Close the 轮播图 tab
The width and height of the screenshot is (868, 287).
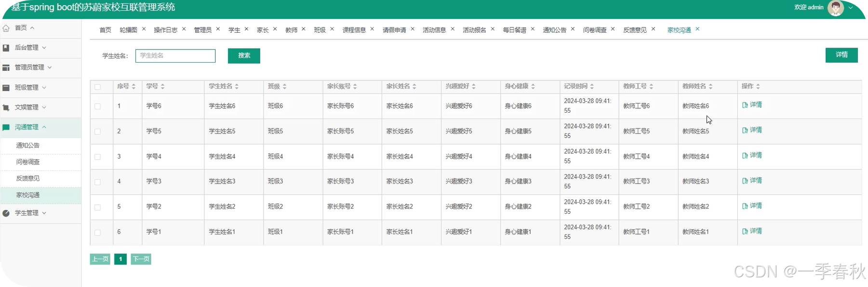pos(144,29)
